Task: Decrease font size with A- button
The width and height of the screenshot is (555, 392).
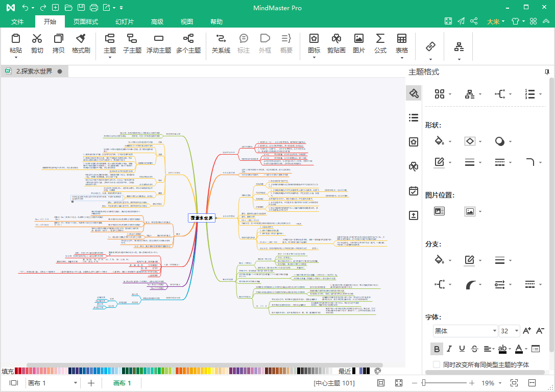Action: click(x=540, y=330)
